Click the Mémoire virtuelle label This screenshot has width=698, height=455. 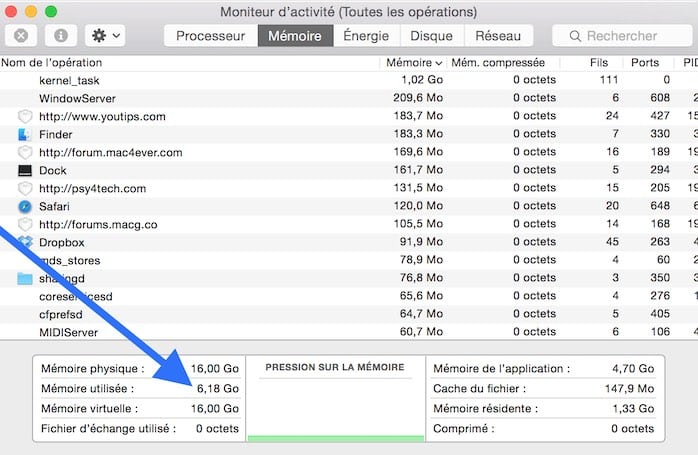coord(89,409)
